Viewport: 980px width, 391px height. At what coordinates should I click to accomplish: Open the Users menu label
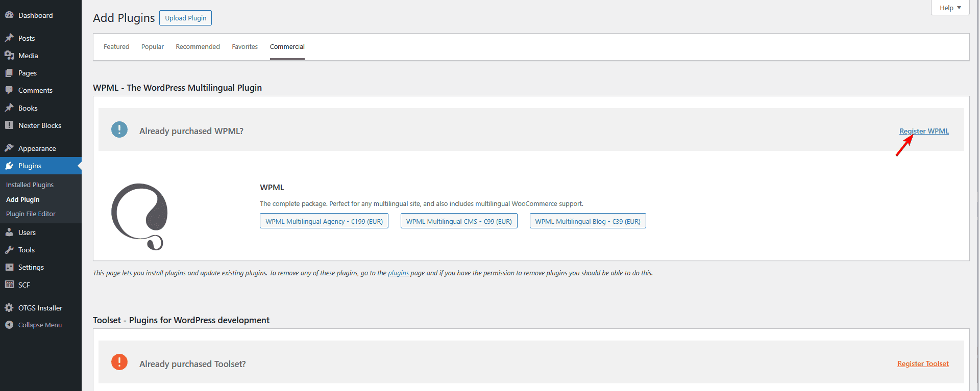coord(27,232)
